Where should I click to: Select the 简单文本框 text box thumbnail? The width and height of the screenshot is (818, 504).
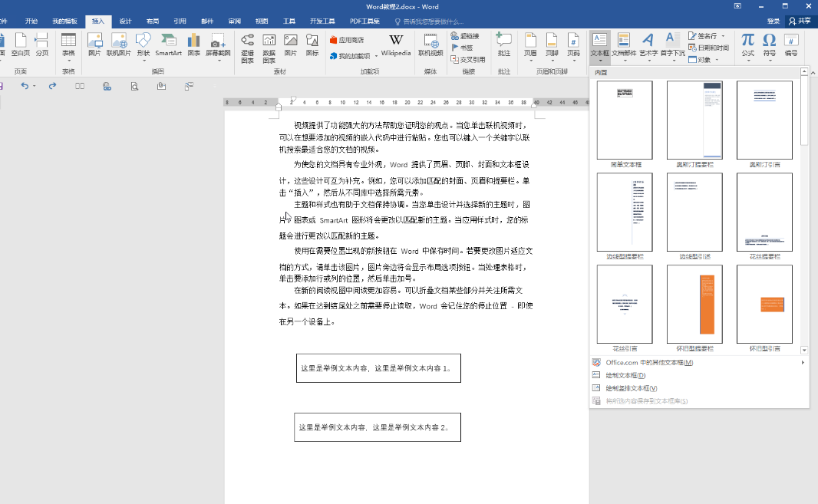(x=625, y=120)
